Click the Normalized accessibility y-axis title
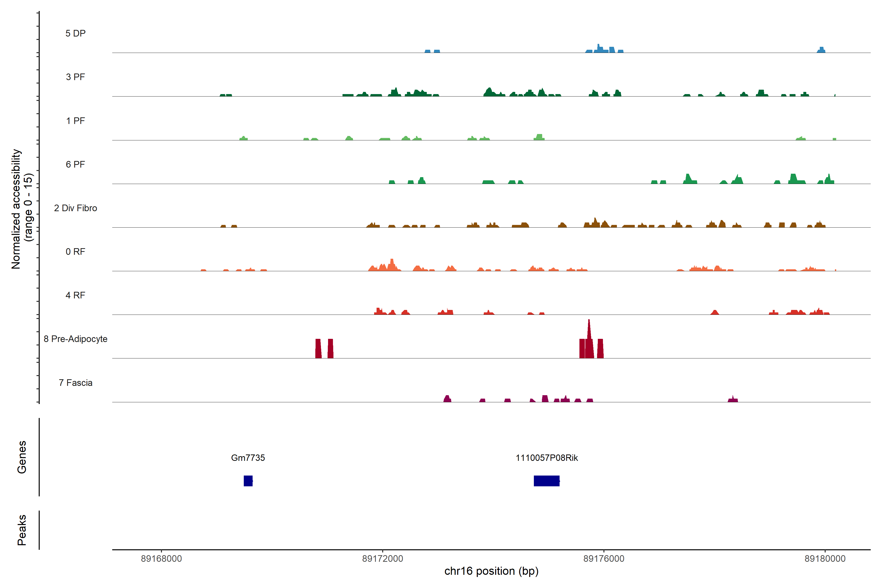 click(16, 209)
